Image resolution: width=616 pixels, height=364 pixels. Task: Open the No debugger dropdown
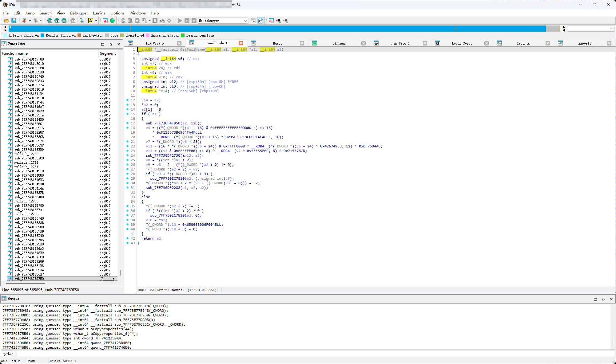pyautogui.click(x=223, y=21)
